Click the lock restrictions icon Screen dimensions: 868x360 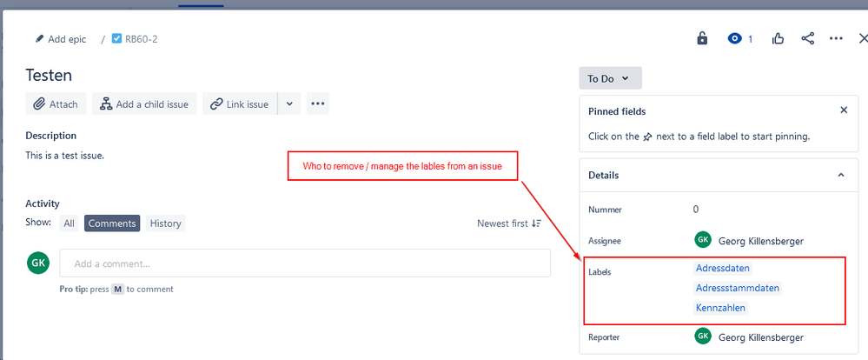(x=702, y=38)
